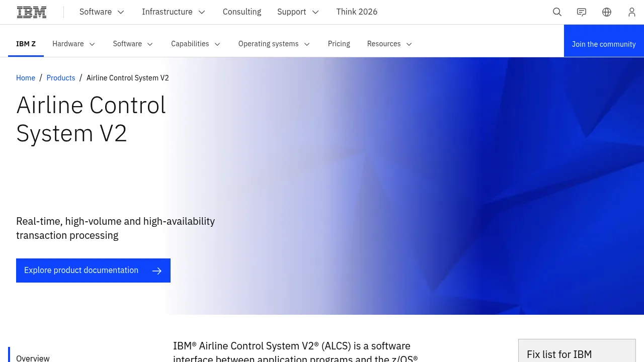
Task: Select the IBM Z tab
Action: click(26, 44)
